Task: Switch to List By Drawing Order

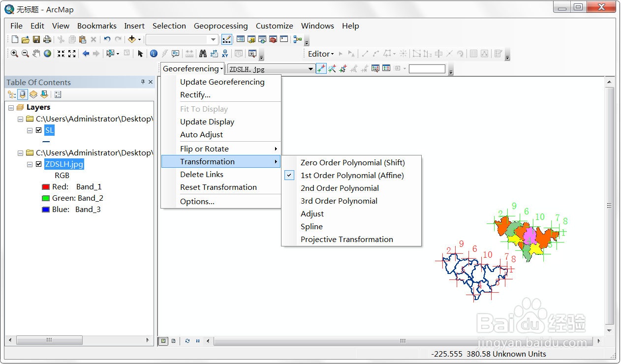Action: (12, 94)
